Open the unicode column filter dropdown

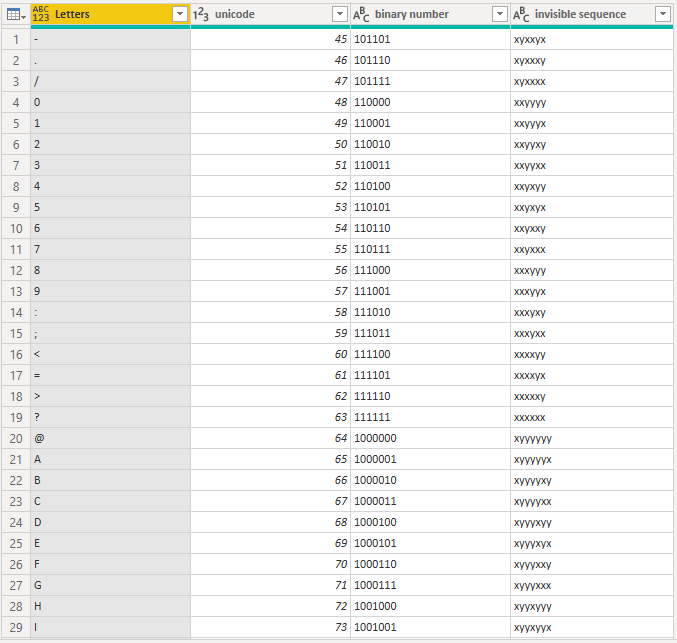coord(339,14)
